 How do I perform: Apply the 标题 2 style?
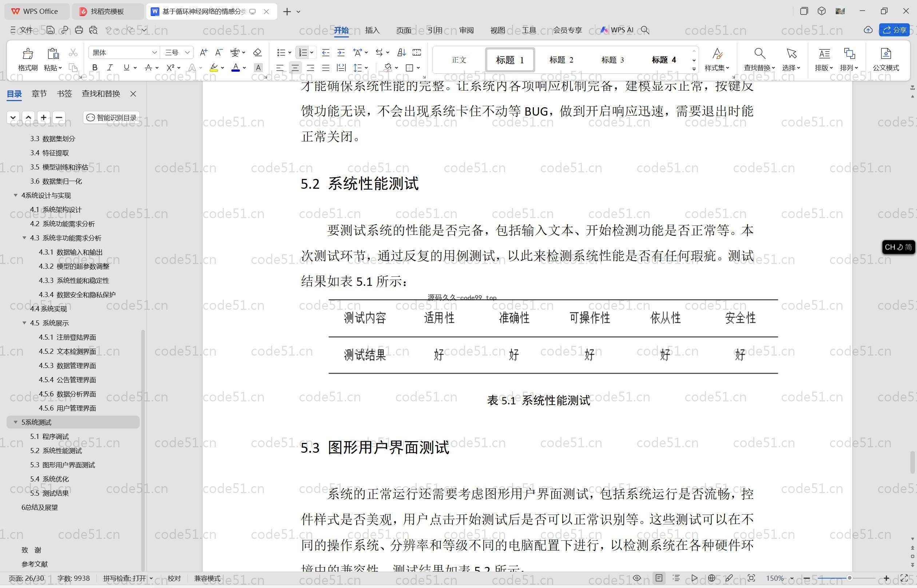[561, 60]
